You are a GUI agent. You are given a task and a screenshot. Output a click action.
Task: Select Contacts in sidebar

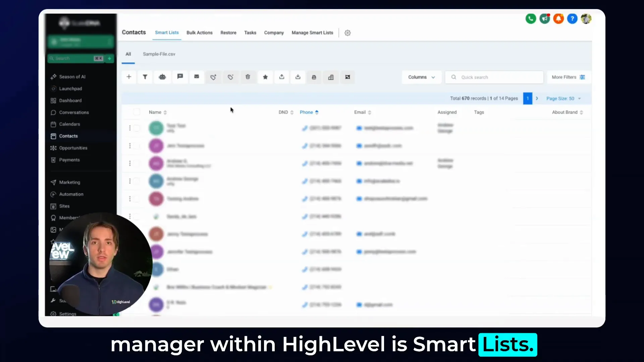(x=68, y=136)
